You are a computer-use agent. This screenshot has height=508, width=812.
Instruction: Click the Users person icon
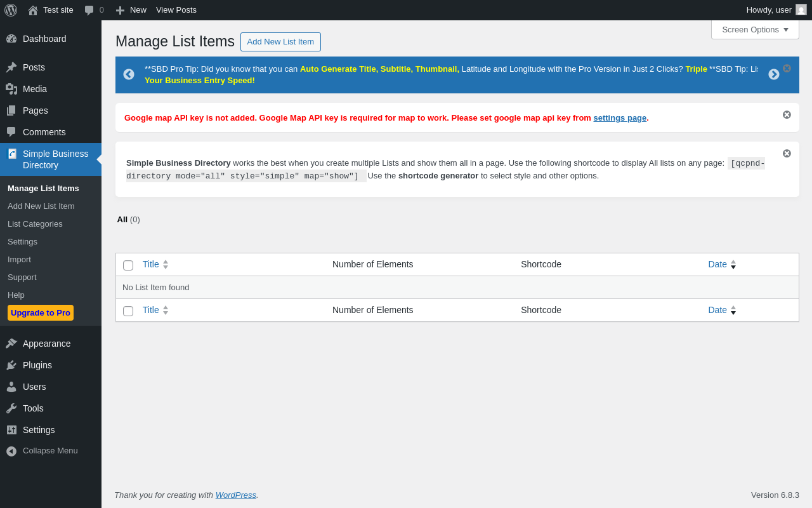pos(11,387)
